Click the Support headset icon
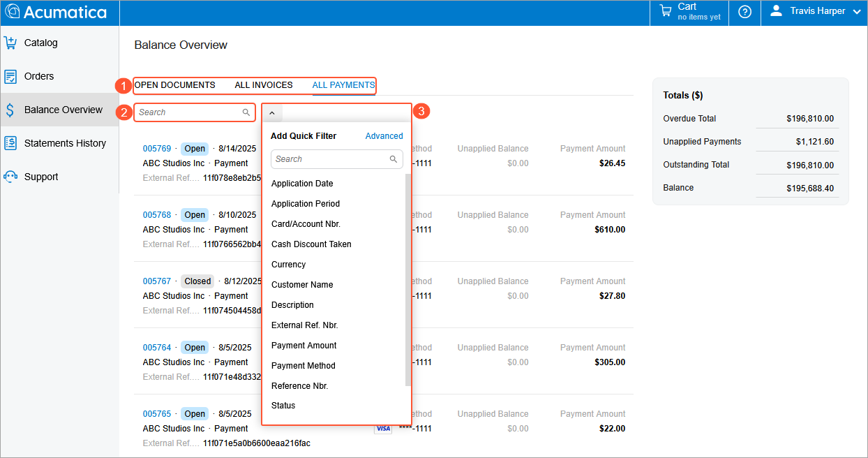This screenshot has height=458, width=868. pyautogui.click(x=10, y=177)
